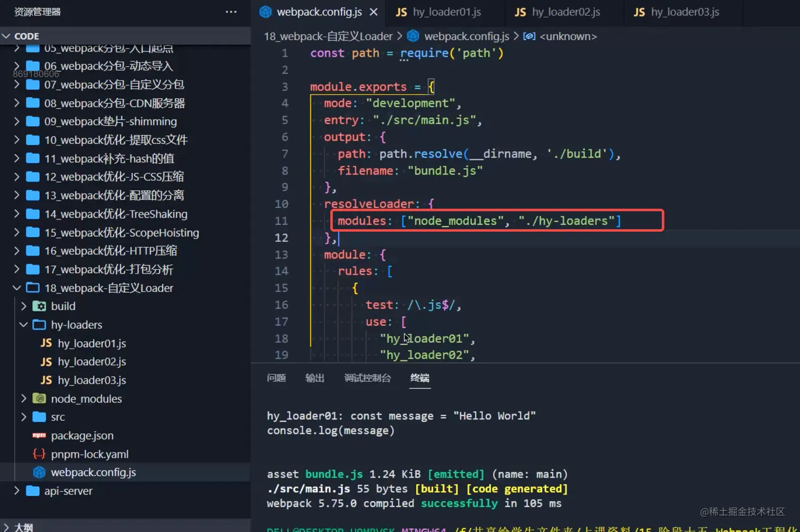
Task: Click the node_modules folder icon
Action: click(x=39, y=399)
